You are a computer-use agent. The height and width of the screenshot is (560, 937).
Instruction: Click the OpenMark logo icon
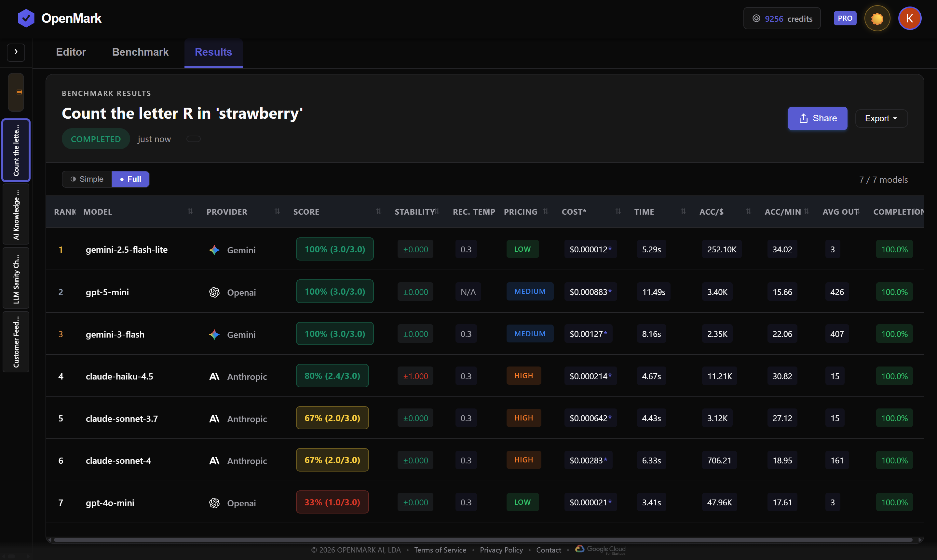click(25, 18)
